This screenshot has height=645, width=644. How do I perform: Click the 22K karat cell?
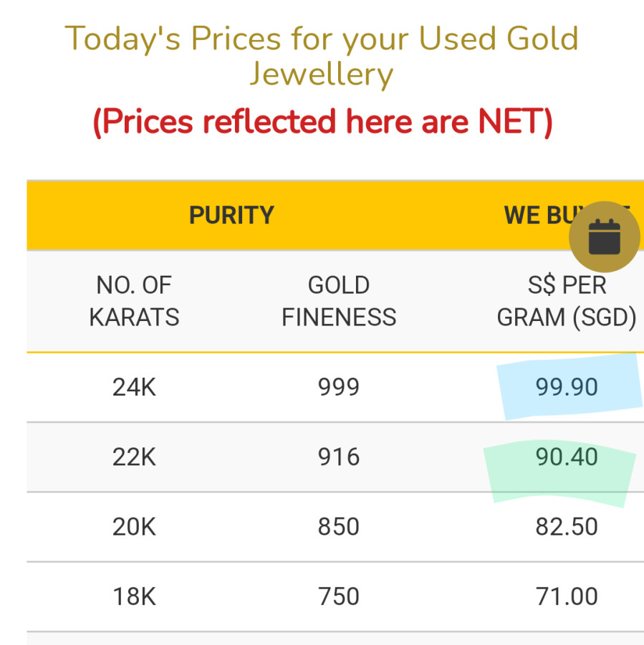(134, 457)
